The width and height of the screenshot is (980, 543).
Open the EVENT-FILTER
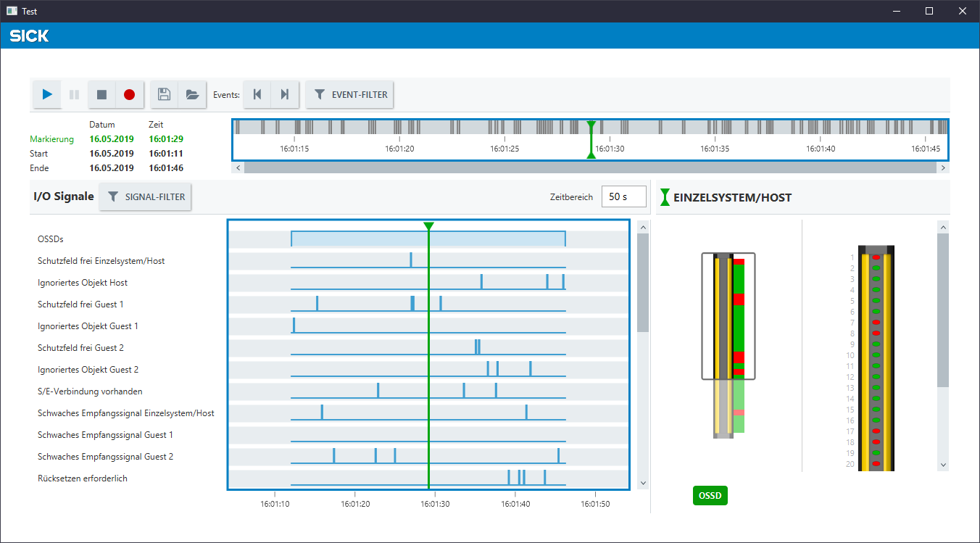[x=350, y=94]
